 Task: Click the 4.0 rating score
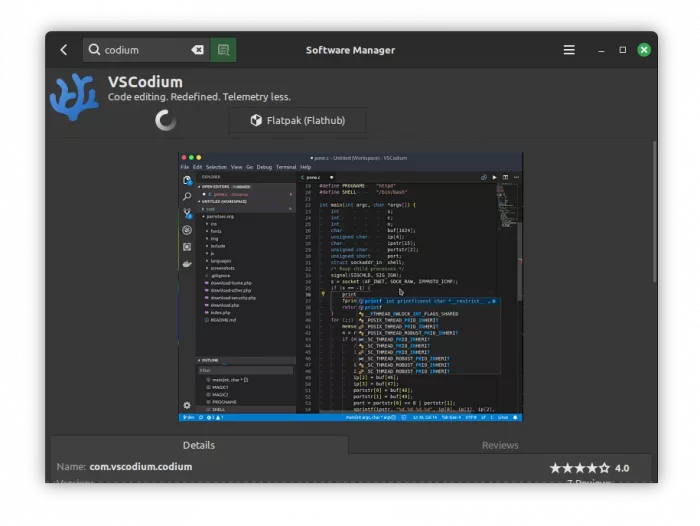pos(622,468)
